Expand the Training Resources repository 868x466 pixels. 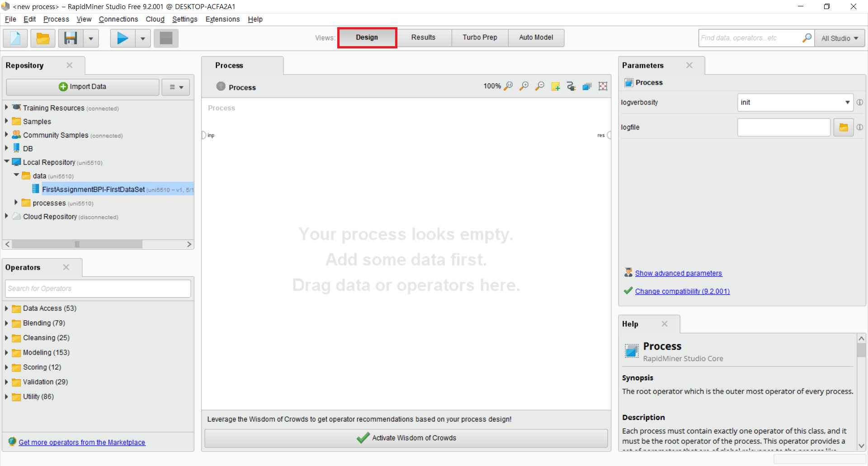coord(6,108)
